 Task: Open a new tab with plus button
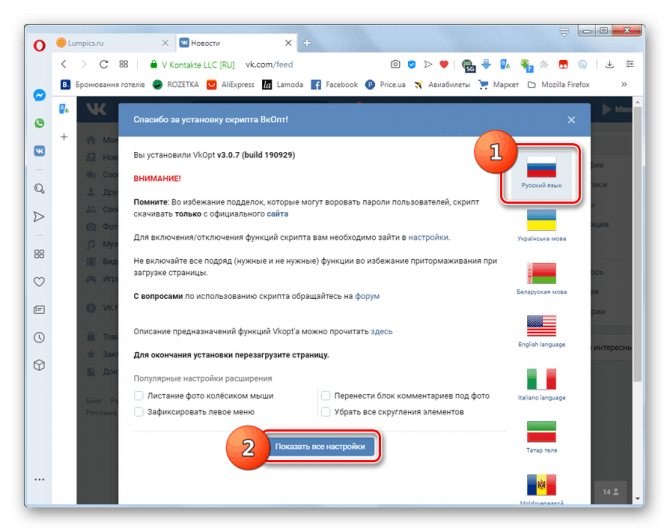(307, 43)
